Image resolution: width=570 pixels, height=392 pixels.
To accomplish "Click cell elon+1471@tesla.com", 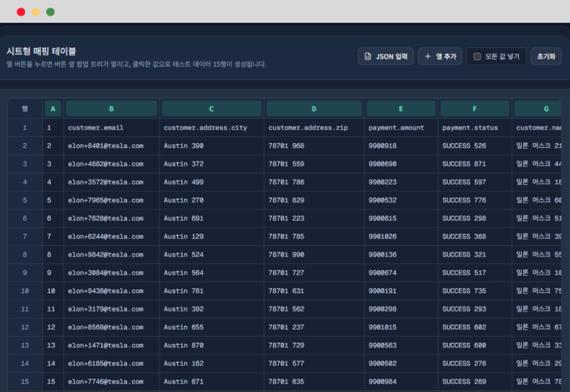I will pos(111,345).
